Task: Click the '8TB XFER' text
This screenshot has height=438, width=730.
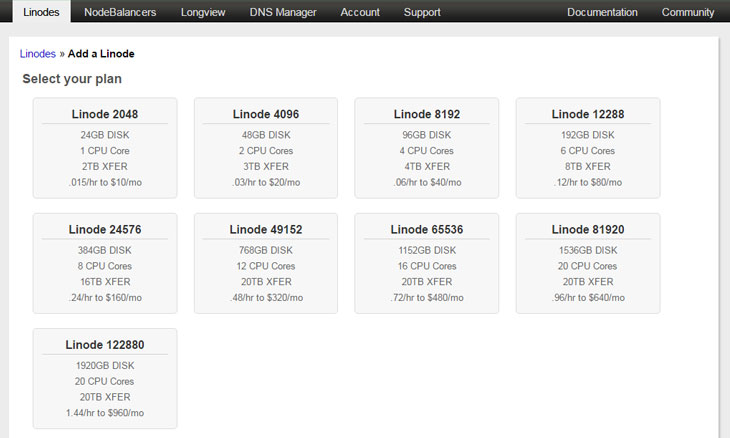Action: 588,167
